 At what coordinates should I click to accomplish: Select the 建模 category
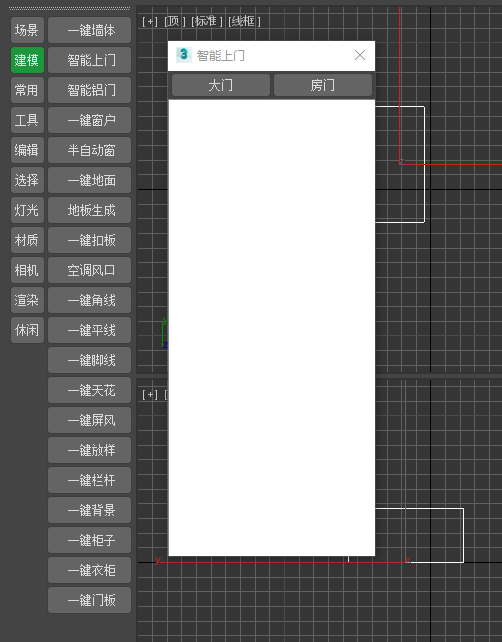27,60
